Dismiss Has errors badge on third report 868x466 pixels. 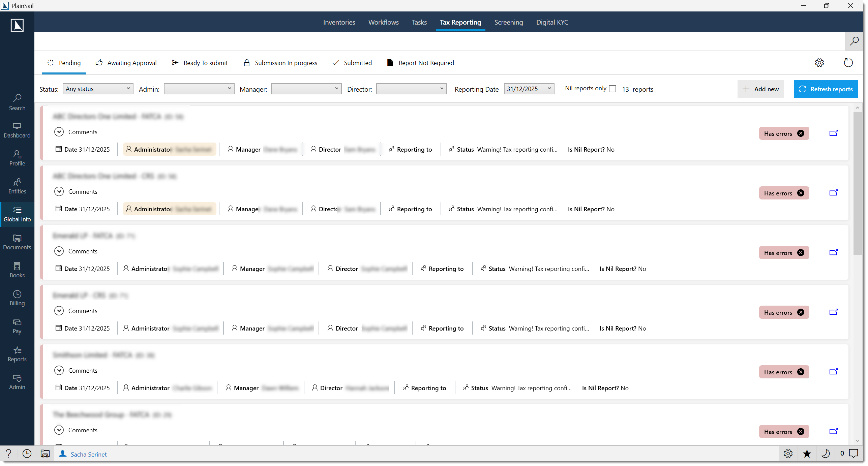pos(801,253)
